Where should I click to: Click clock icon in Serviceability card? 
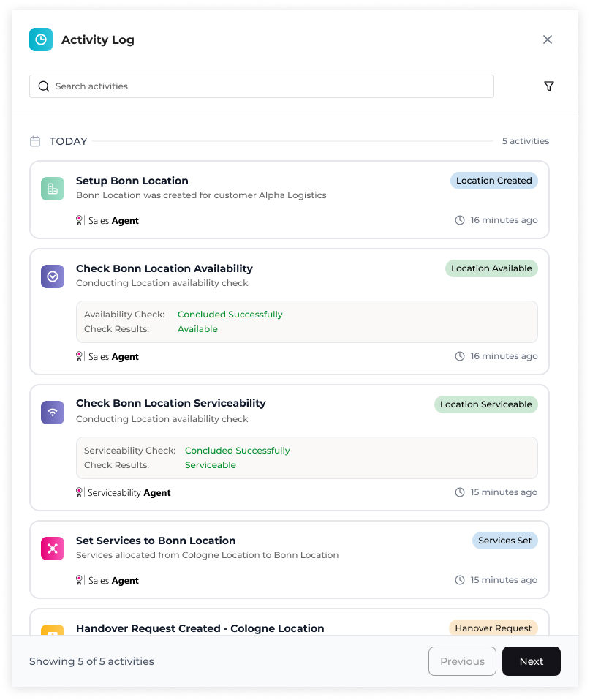coord(460,492)
